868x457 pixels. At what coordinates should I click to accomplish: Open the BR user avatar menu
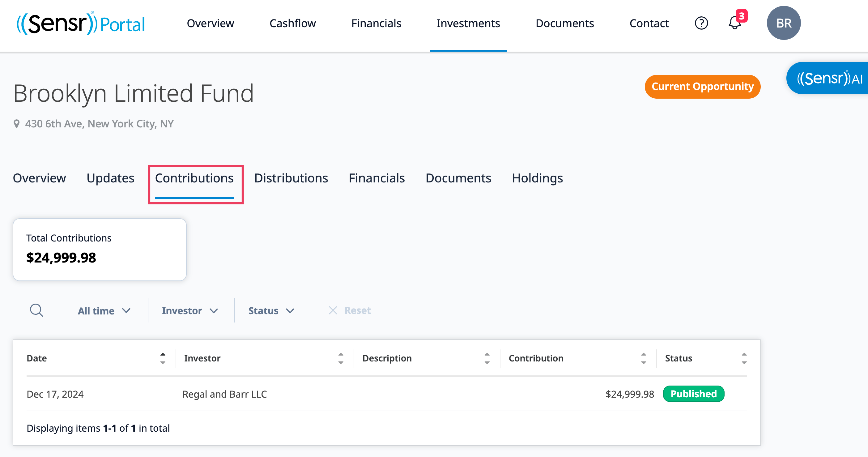(x=783, y=23)
